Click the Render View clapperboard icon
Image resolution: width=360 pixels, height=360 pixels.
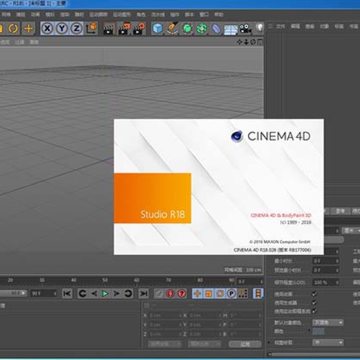[109, 28]
